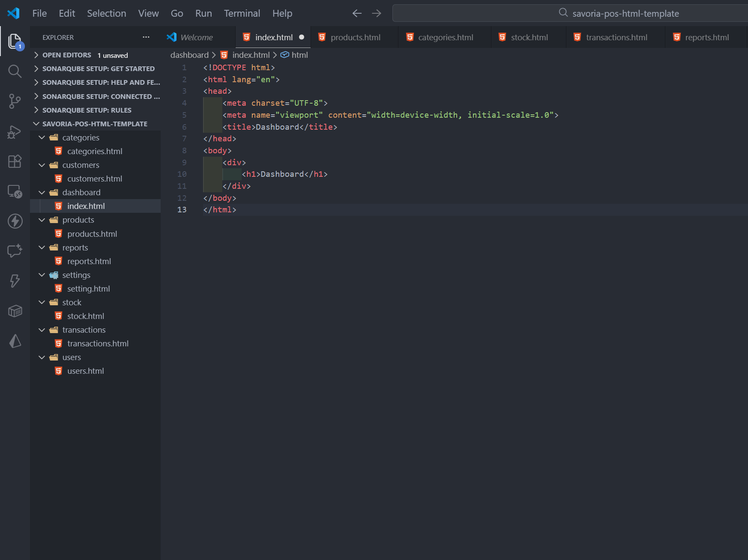Expand the Open Editors section
The height and width of the screenshot is (560, 748).
(36, 55)
